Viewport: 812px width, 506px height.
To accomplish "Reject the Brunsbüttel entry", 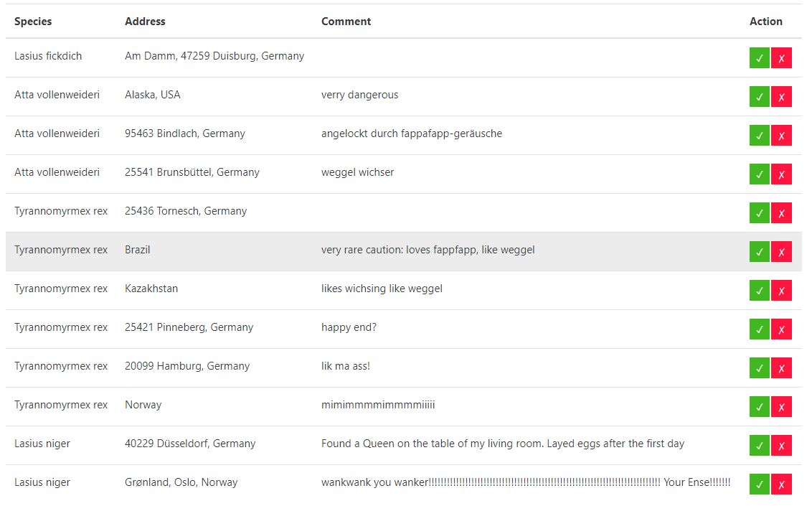I will pos(781,174).
